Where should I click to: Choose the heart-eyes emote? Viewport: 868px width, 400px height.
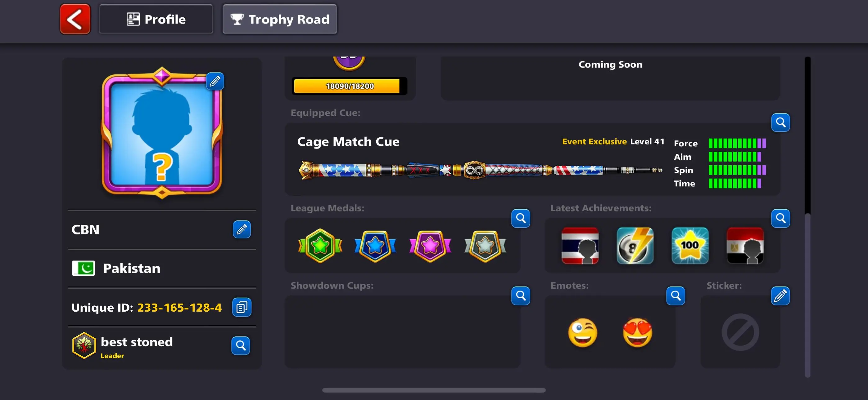point(637,333)
